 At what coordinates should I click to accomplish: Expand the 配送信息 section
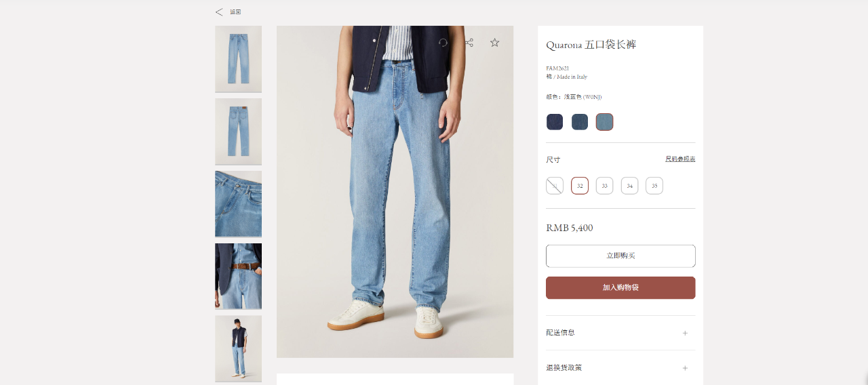pos(620,333)
